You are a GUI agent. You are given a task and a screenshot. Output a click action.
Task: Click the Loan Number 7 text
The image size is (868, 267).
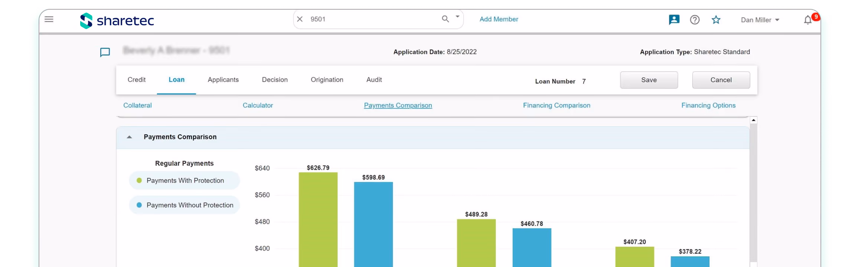tap(560, 81)
